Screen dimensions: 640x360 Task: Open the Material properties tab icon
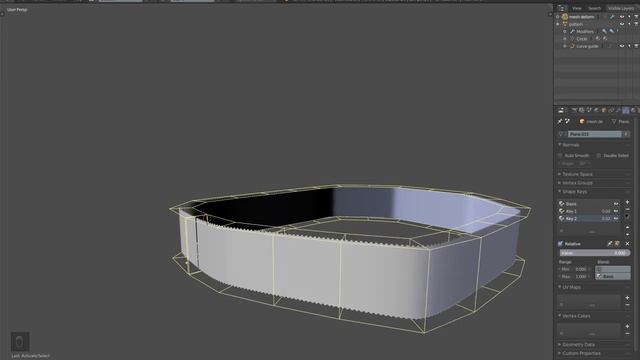(x=633, y=110)
